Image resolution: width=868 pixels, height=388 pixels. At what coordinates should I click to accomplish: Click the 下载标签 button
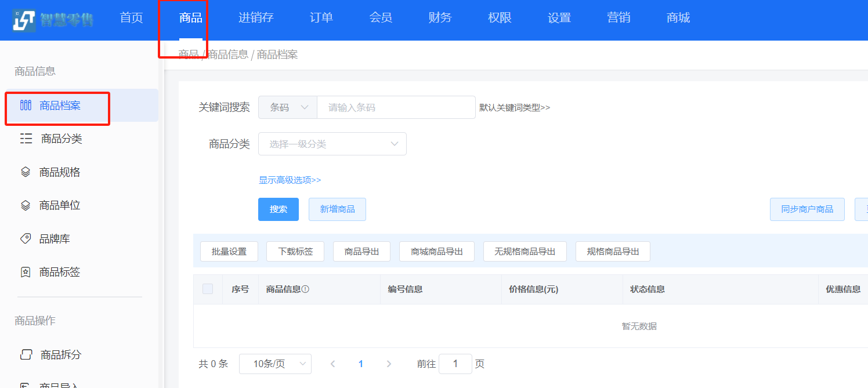[295, 252]
